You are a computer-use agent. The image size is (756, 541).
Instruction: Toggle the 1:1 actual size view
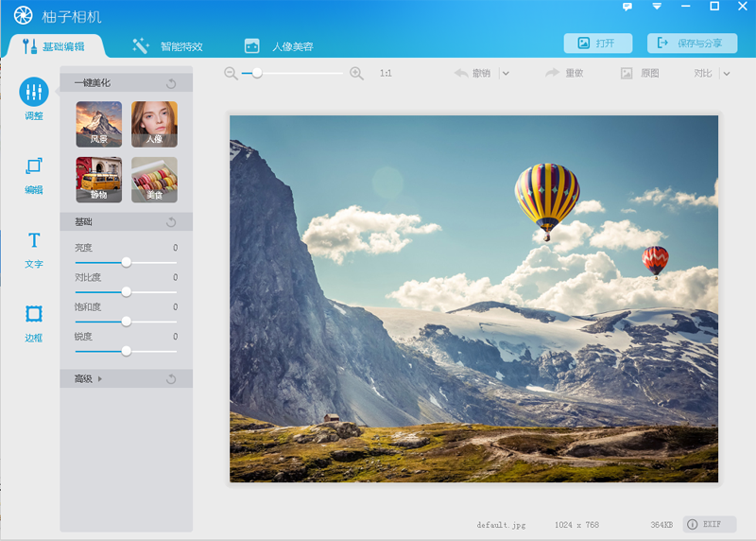386,73
